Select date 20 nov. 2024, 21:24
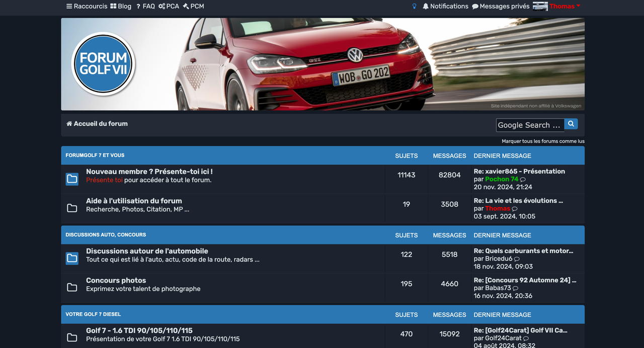The width and height of the screenshot is (644, 348). point(503,187)
